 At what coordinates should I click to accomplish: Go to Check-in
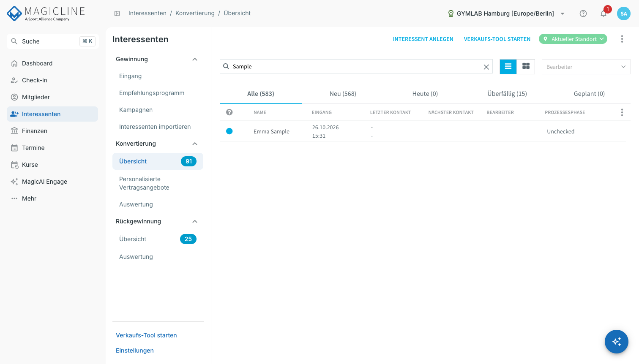[52, 80]
